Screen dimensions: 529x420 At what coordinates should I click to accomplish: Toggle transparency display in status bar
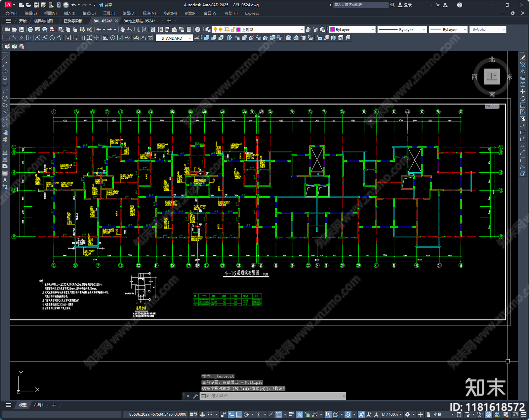[299, 414]
